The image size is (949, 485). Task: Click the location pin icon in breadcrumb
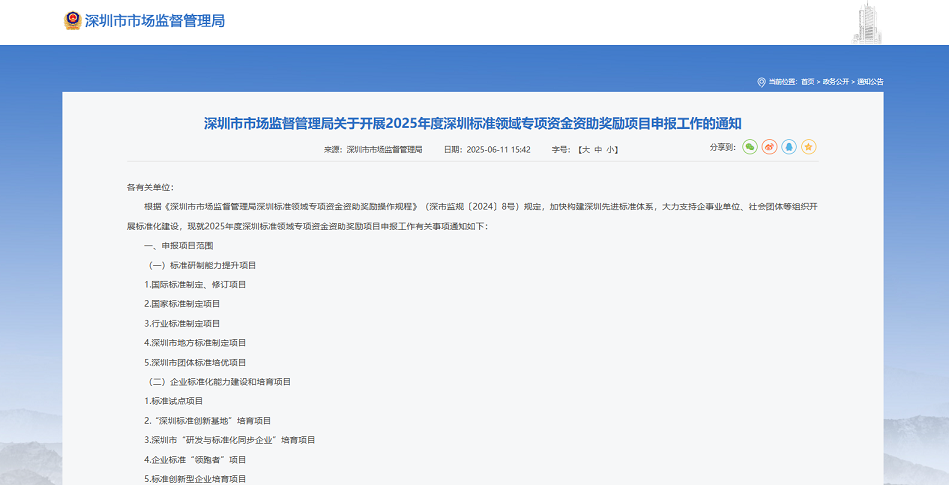[x=761, y=82]
